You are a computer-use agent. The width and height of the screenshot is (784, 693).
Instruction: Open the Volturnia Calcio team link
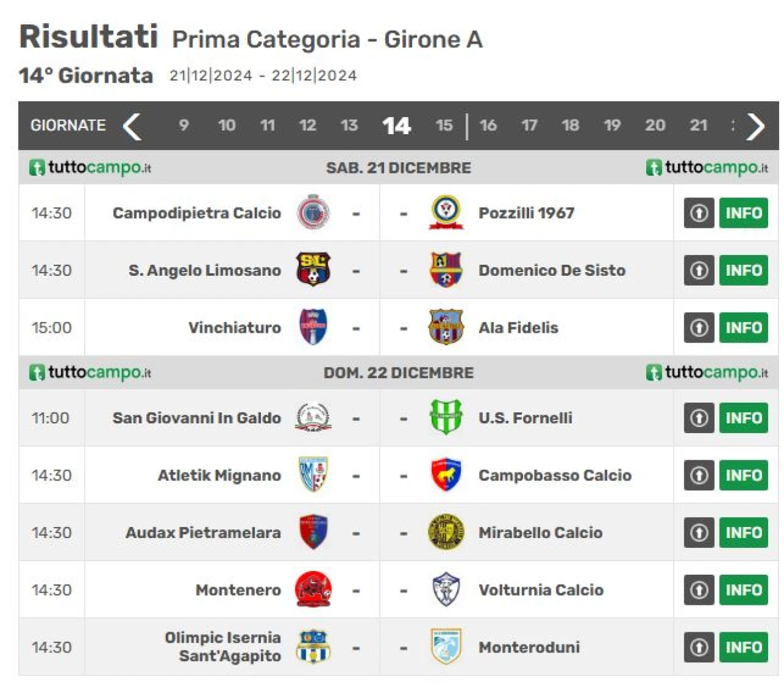pyautogui.click(x=541, y=589)
